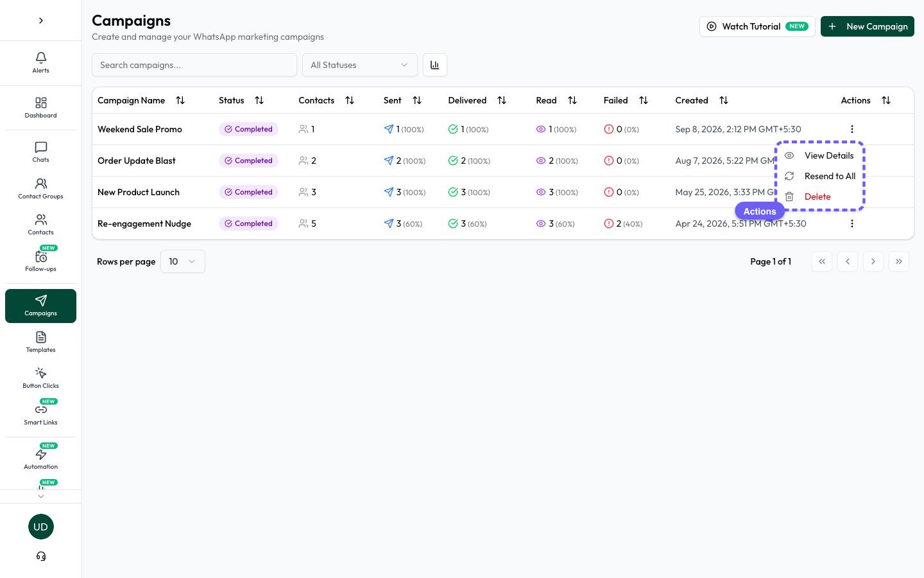Sort table by Status column

coord(241,100)
